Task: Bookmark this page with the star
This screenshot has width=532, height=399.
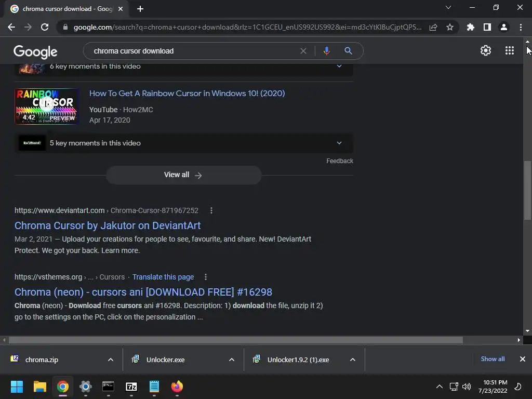Action: pyautogui.click(x=450, y=27)
